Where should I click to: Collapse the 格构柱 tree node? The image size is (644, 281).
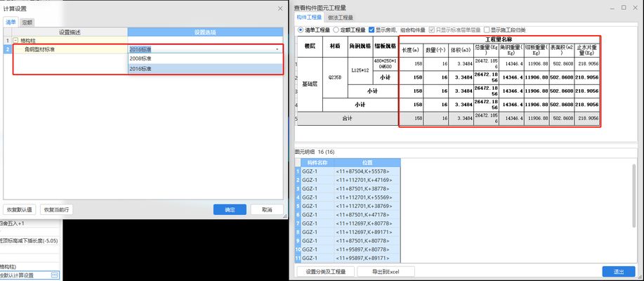point(15,41)
